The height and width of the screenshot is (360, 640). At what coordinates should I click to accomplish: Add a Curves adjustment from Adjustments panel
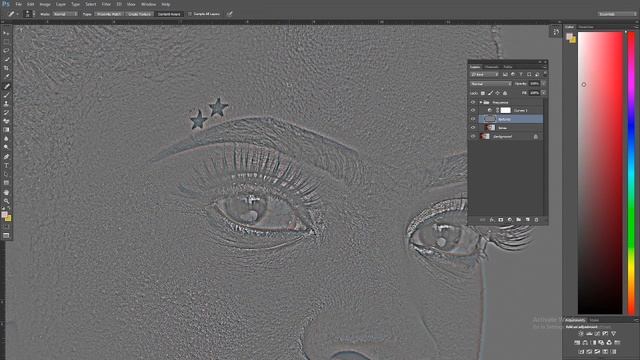[x=597, y=333]
